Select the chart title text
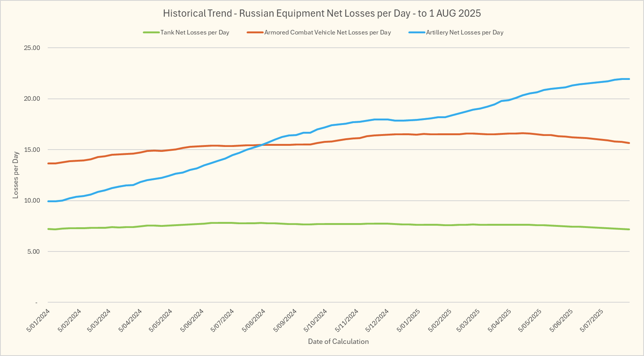Viewport: 644px width, 356px height. tap(322, 13)
